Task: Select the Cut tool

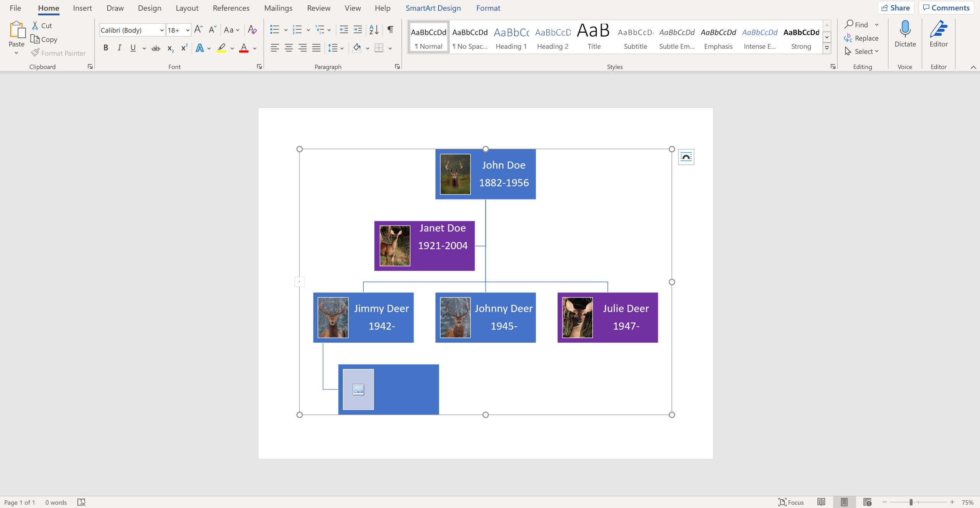Action: pyautogui.click(x=42, y=25)
